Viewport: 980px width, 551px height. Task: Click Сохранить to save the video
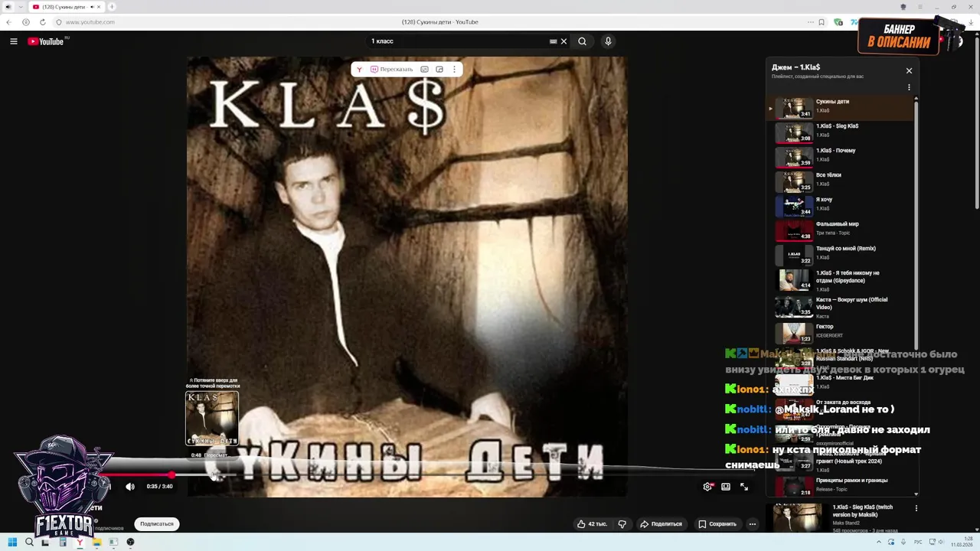pos(717,524)
